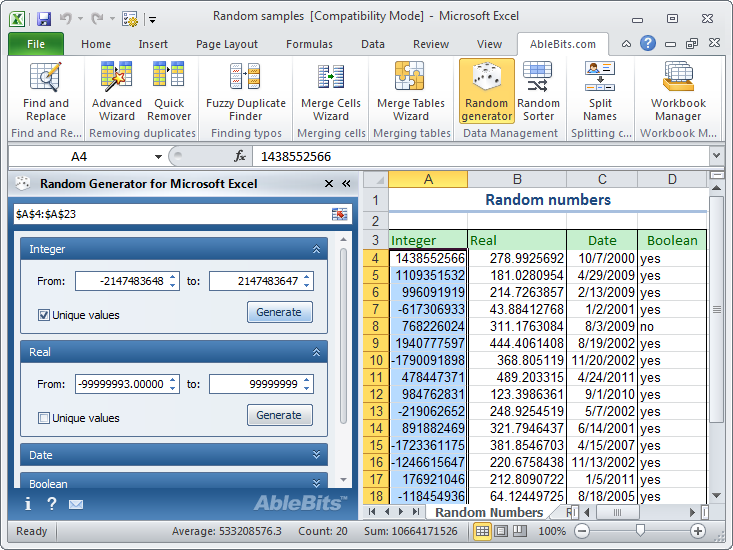Decrease the Real From value spinner
The width and height of the screenshot is (733, 550).
click(173, 389)
